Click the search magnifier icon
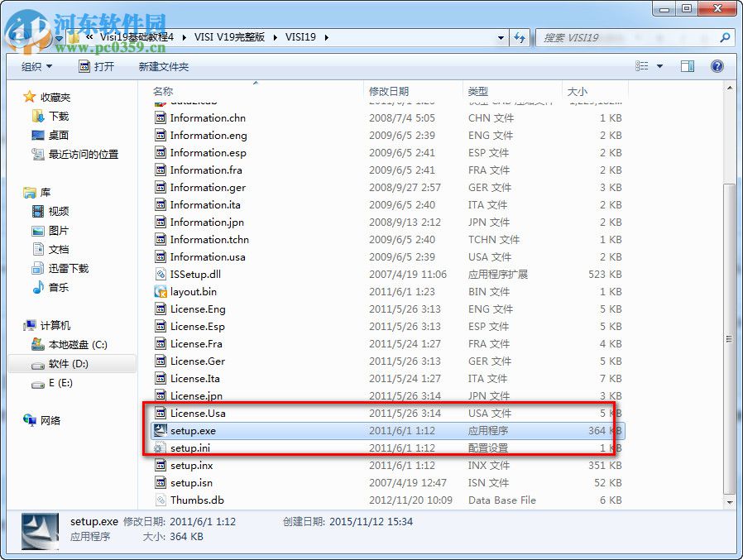743x560 pixels. pos(724,38)
